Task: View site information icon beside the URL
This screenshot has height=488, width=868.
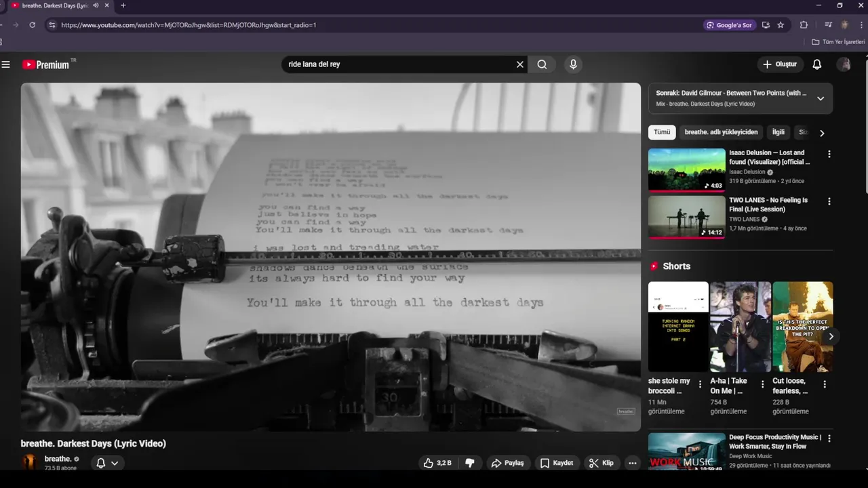Action: [x=52, y=25]
